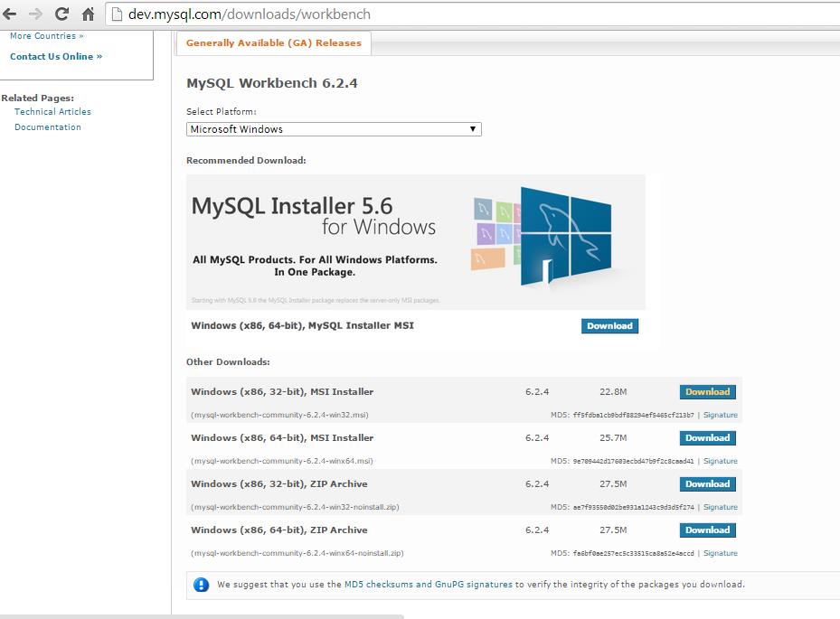Open the Select Platform dropdown
Image resolution: width=840 pixels, height=619 pixels.
pyautogui.click(x=334, y=129)
